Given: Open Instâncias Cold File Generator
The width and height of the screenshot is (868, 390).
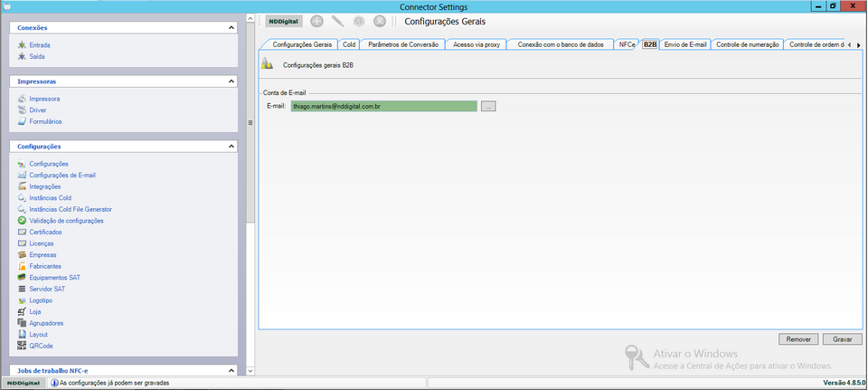Looking at the screenshot, I should 71,209.
